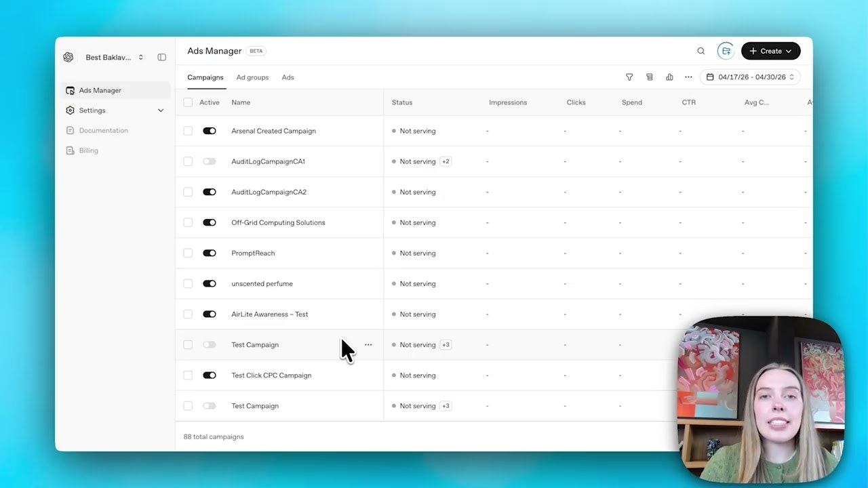This screenshot has height=488, width=868.
Task: Click the CTR column header
Action: click(x=688, y=102)
